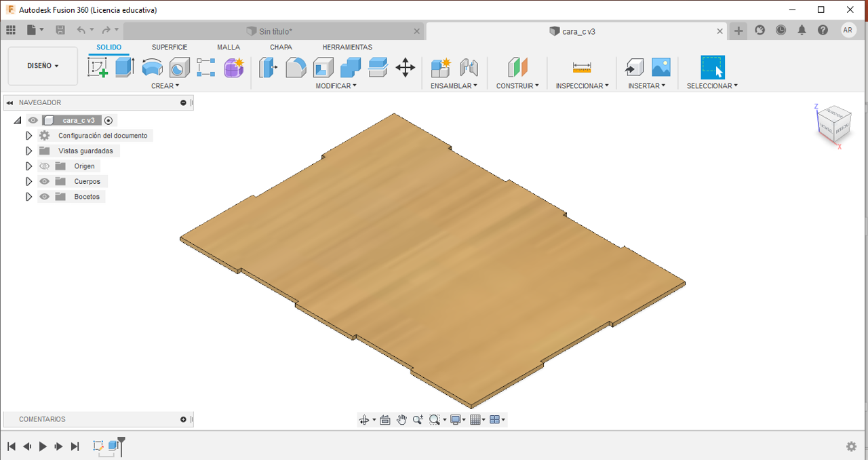Redo the last action
868x460 pixels.
[106, 30]
